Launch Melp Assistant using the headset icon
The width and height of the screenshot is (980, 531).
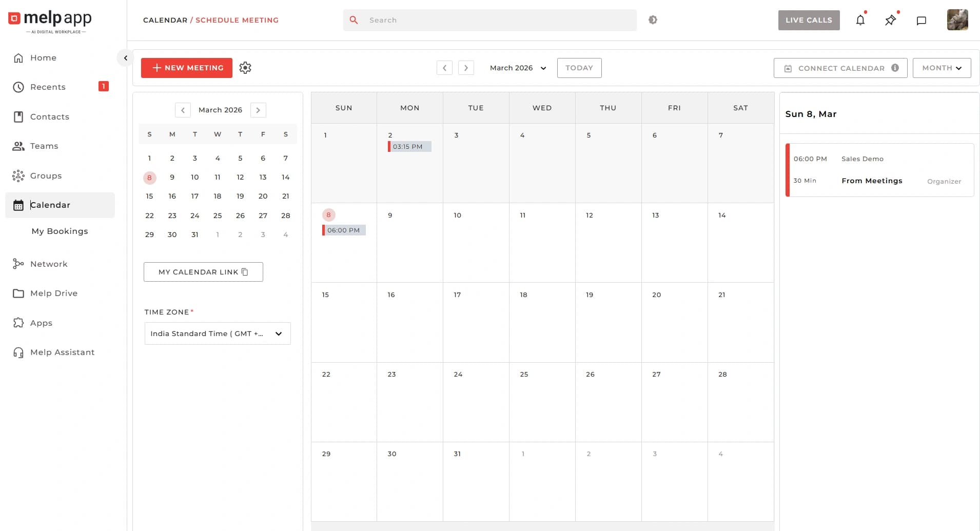click(18, 352)
